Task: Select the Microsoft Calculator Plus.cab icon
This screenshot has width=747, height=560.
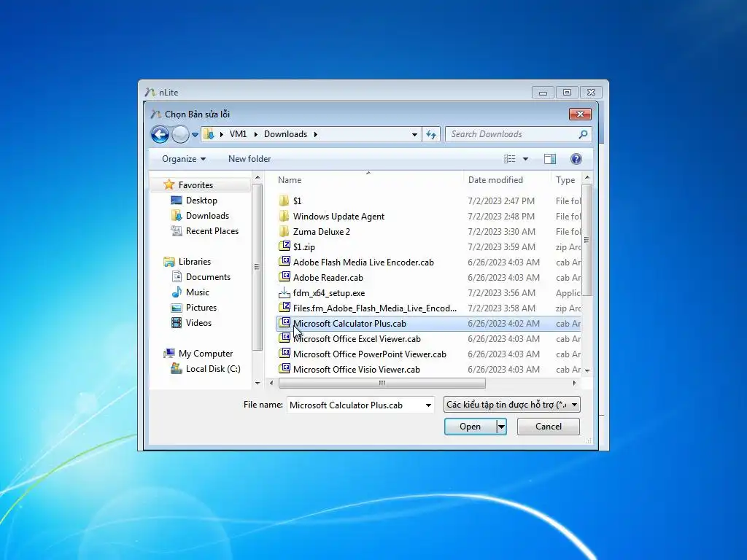Action: 285,323
